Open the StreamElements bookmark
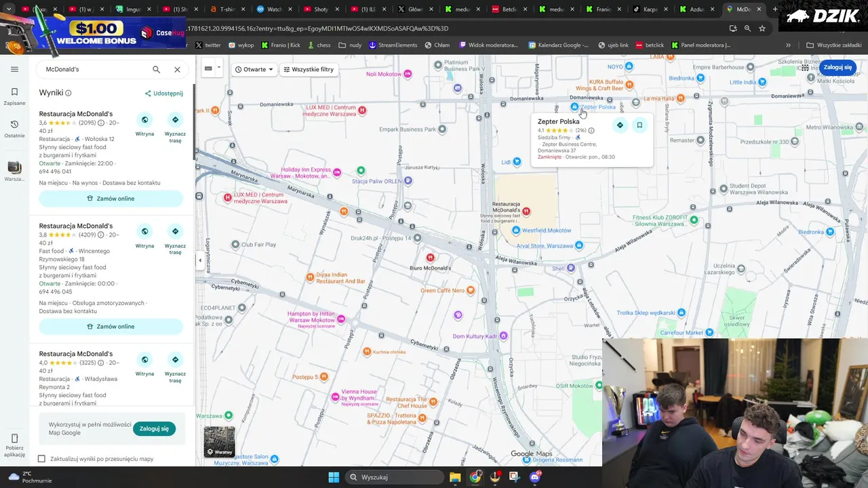The height and width of the screenshot is (488, 868). [393, 45]
